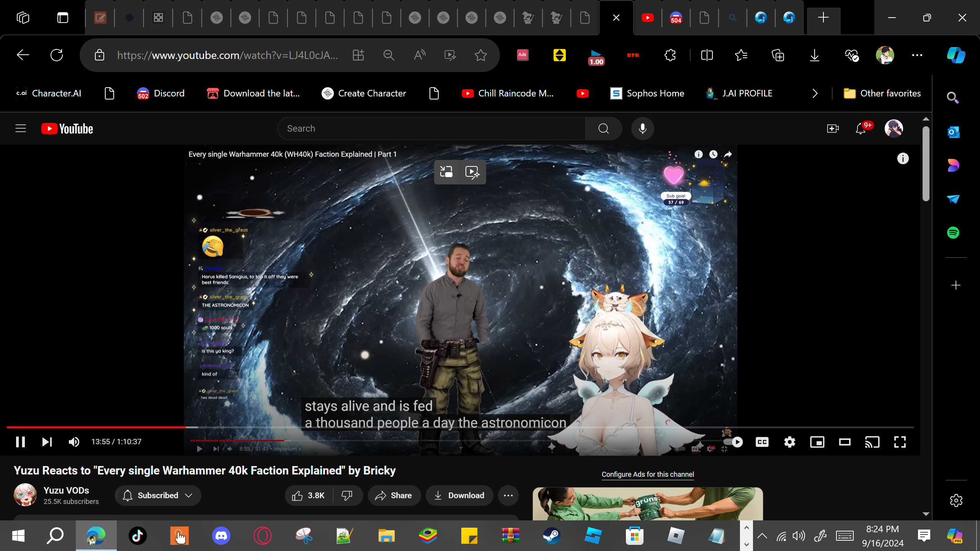
Task: Share this video
Action: 394,496
